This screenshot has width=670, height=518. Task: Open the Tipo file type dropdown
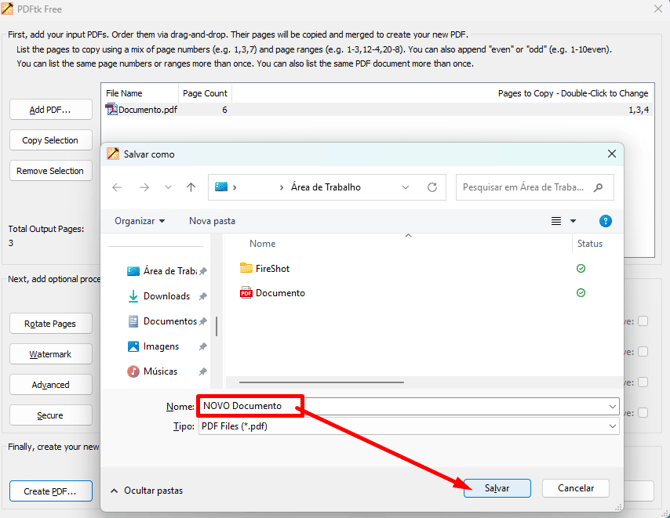coord(612,426)
